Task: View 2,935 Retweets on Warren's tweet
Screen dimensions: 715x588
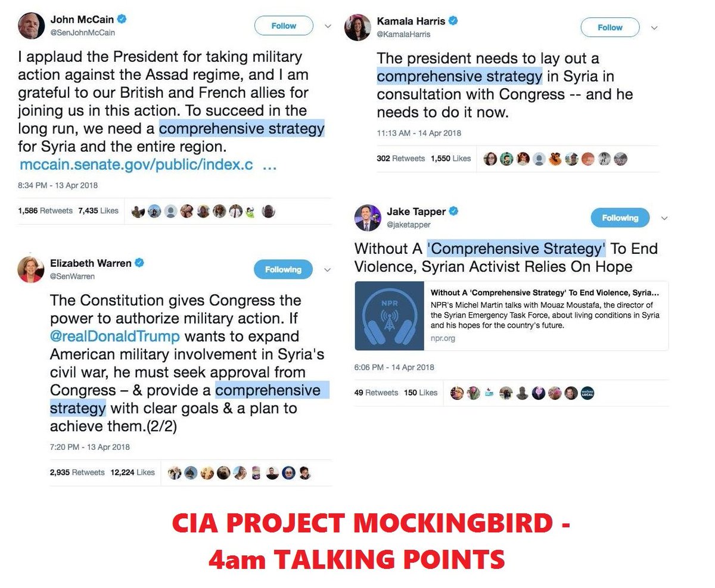Action: tap(77, 472)
